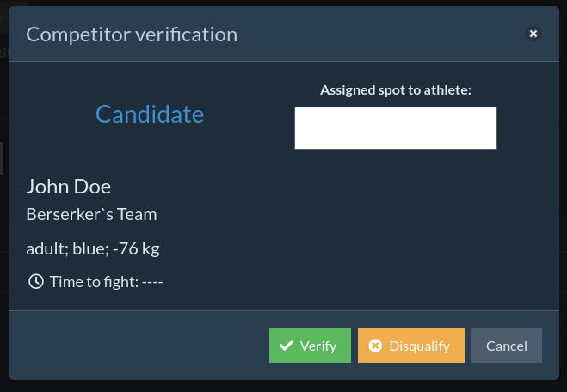Close the Competitor verification dialog
The image size is (567, 392).
pyautogui.click(x=533, y=34)
